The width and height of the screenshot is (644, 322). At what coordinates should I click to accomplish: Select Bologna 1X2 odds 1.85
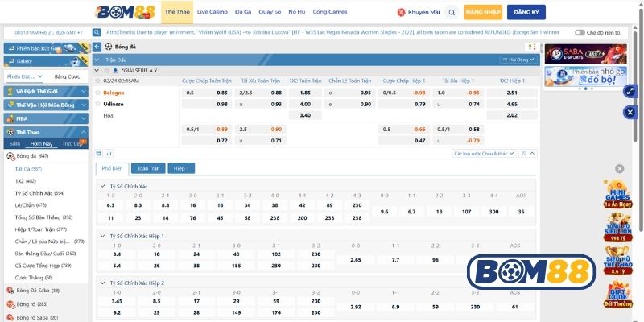[305, 93]
